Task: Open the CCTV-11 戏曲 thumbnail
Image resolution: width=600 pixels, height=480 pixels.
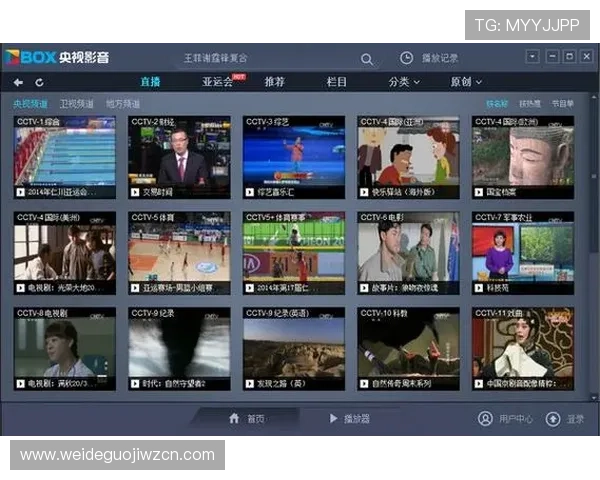Action: click(523, 349)
